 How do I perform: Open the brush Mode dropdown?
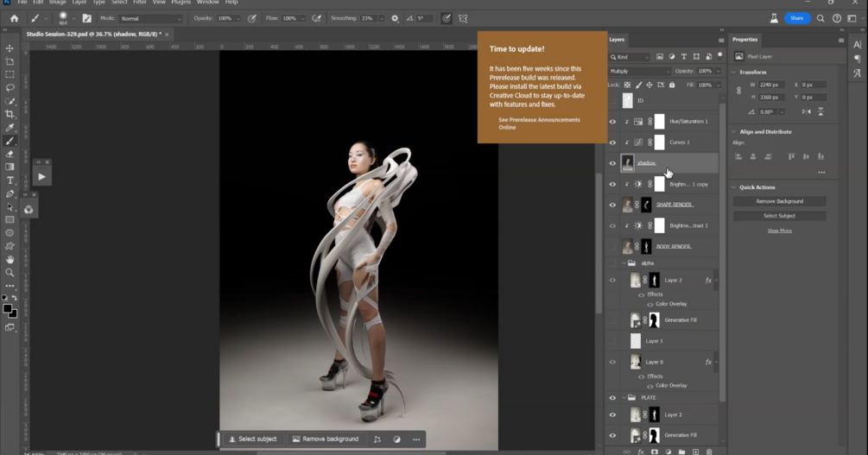(x=151, y=18)
